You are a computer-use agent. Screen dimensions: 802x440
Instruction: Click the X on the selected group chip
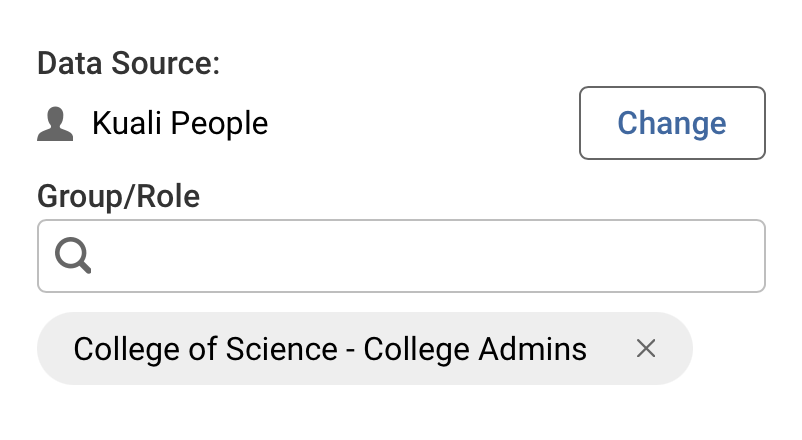coord(646,349)
